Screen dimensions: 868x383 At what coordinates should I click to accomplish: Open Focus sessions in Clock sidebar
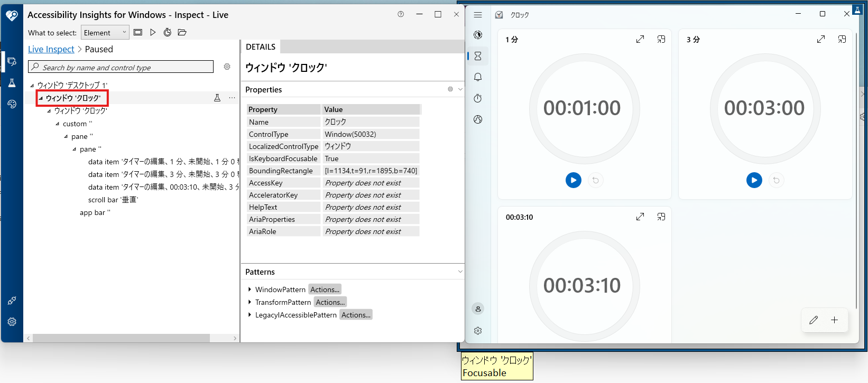tap(478, 35)
